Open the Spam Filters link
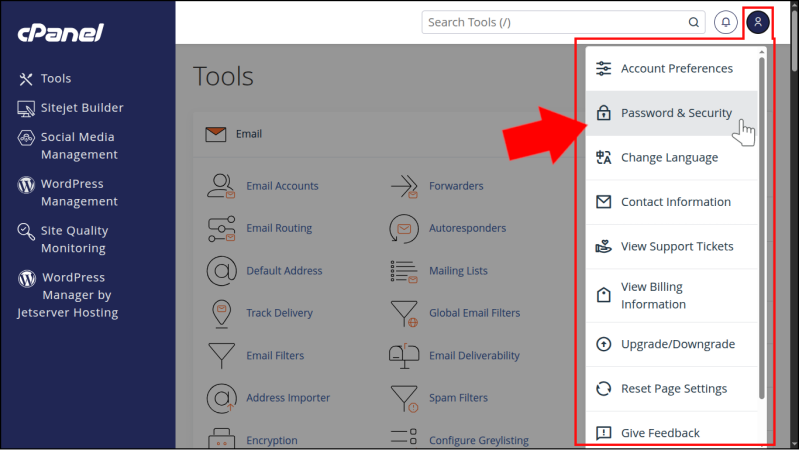799x467 pixels. [x=458, y=398]
